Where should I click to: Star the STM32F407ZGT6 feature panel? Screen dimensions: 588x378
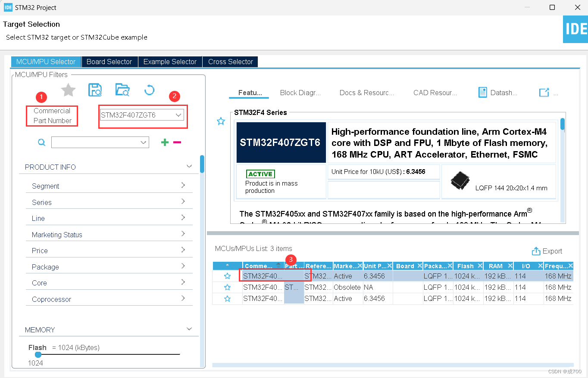(x=221, y=121)
